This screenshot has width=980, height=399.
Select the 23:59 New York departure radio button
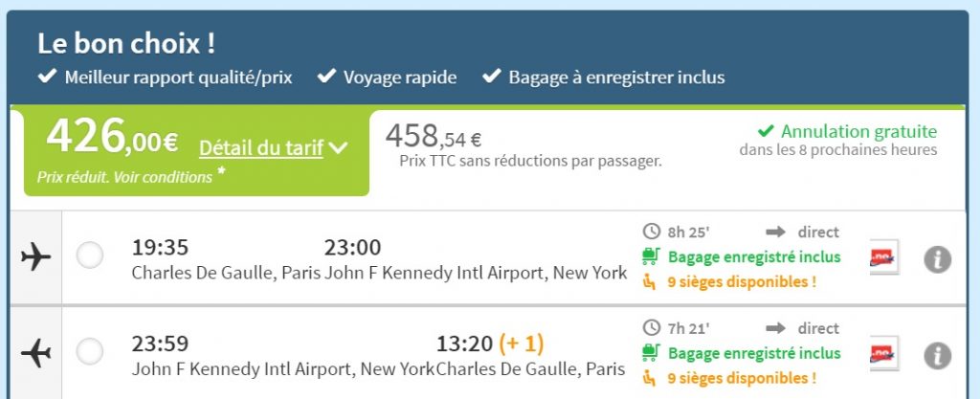tap(90, 352)
